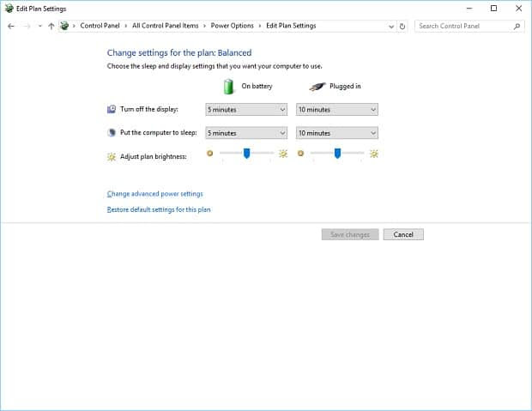Click the 'On battery' column label
The width and height of the screenshot is (532, 411).
(x=257, y=86)
